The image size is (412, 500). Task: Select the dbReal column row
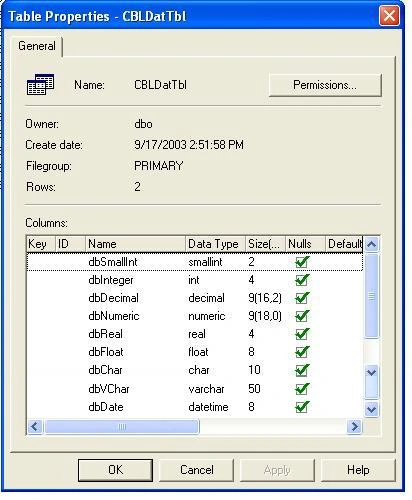[195, 334]
